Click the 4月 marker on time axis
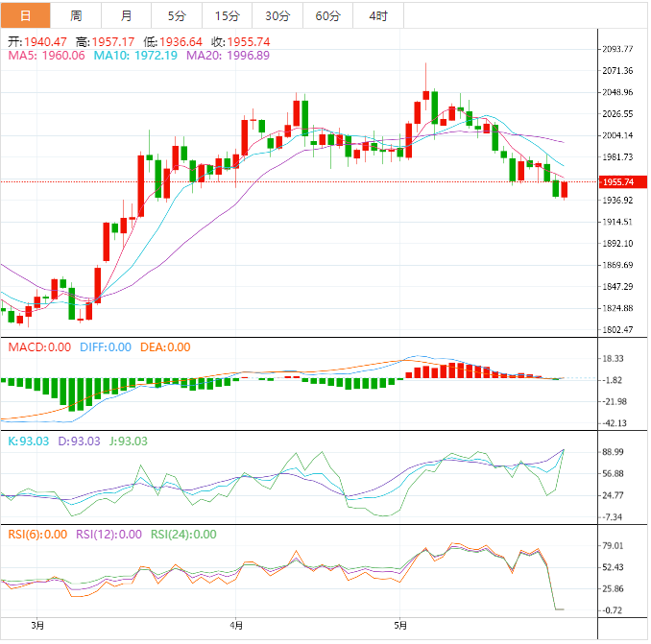 click(236, 627)
